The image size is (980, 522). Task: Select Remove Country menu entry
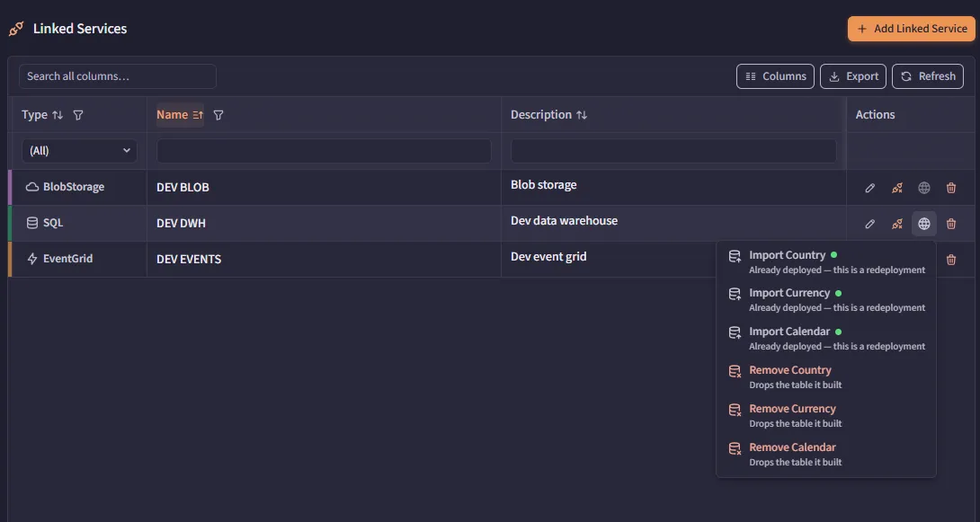coord(826,377)
